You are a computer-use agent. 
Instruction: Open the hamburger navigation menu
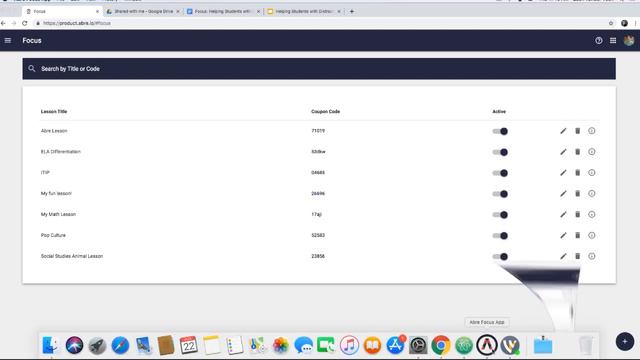pos(8,40)
